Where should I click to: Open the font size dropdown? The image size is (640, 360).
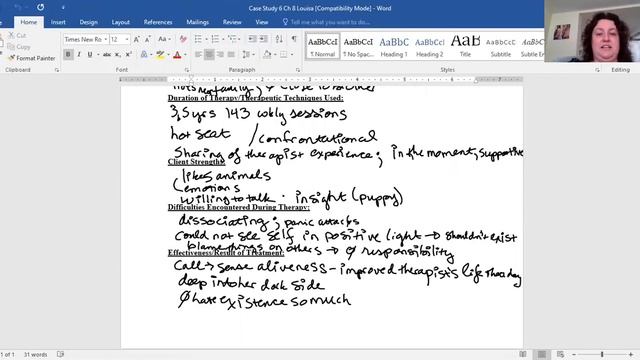tap(127, 39)
